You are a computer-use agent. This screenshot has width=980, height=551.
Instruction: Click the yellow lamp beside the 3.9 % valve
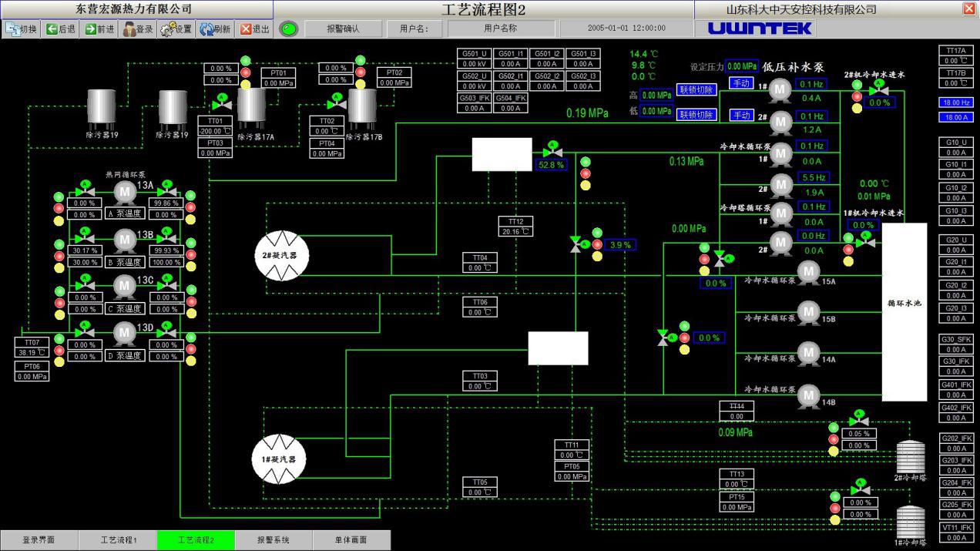[597, 256]
